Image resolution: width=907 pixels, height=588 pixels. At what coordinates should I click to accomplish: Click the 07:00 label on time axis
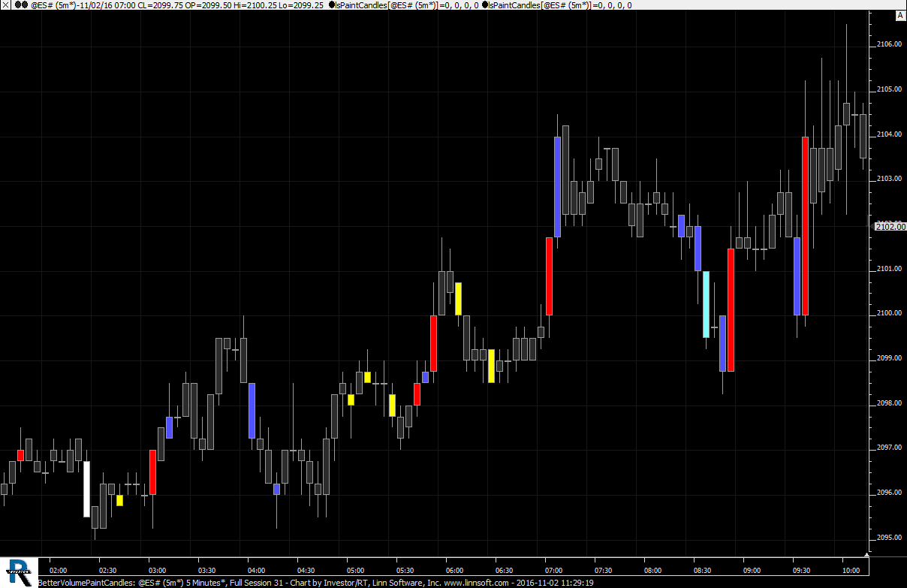pyautogui.click(x=553, y=570)
